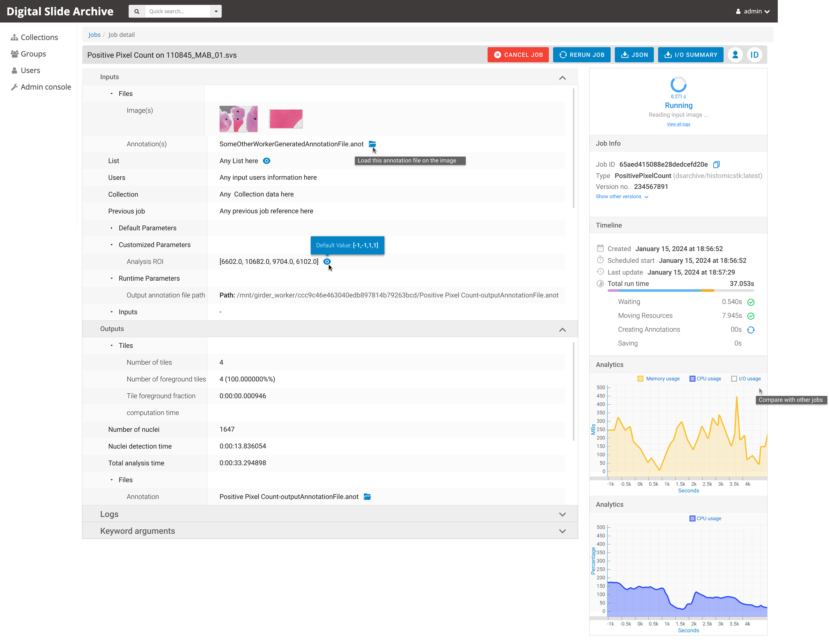Open the quick search mode dropdown arrow
829x644 pixels.
pyautogui.click(x=216, y=11)
